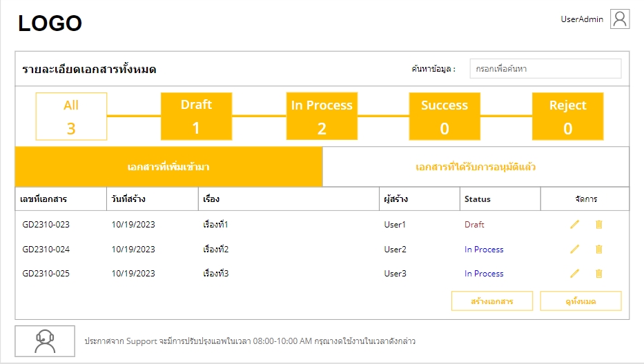Click the ดูทั้งหมด button

(580, 301)
